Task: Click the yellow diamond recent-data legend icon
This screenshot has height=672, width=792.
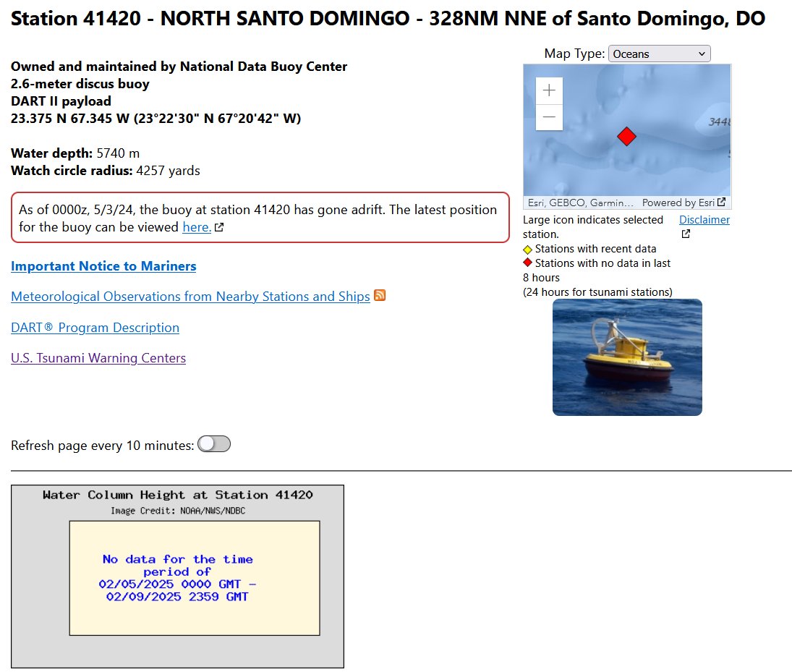Action: pyautogui.click(x=527, y=249)
